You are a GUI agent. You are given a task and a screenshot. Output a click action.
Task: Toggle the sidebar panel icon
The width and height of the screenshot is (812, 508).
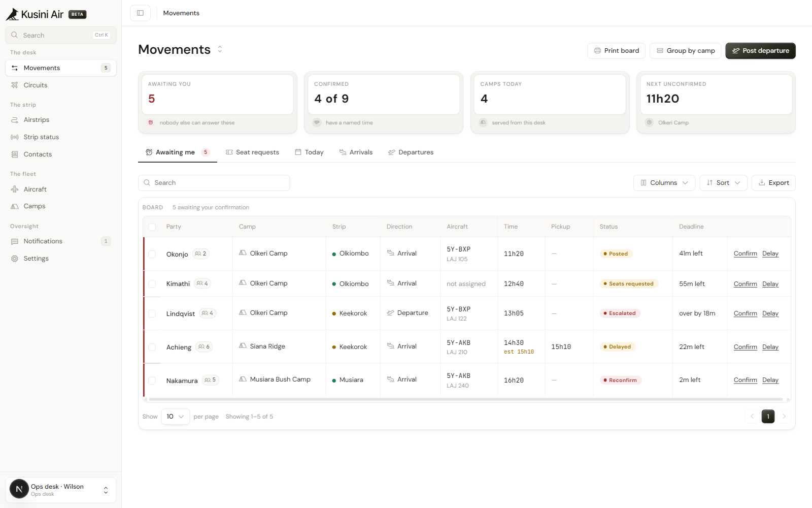(x=140, y=13)
